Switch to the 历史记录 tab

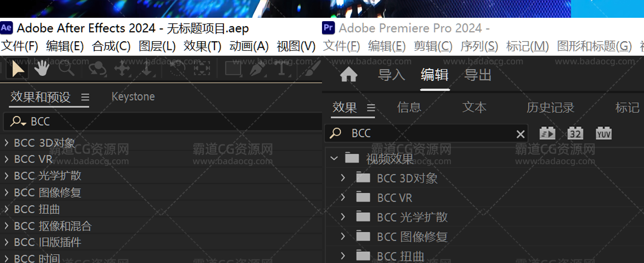point(550,108)
